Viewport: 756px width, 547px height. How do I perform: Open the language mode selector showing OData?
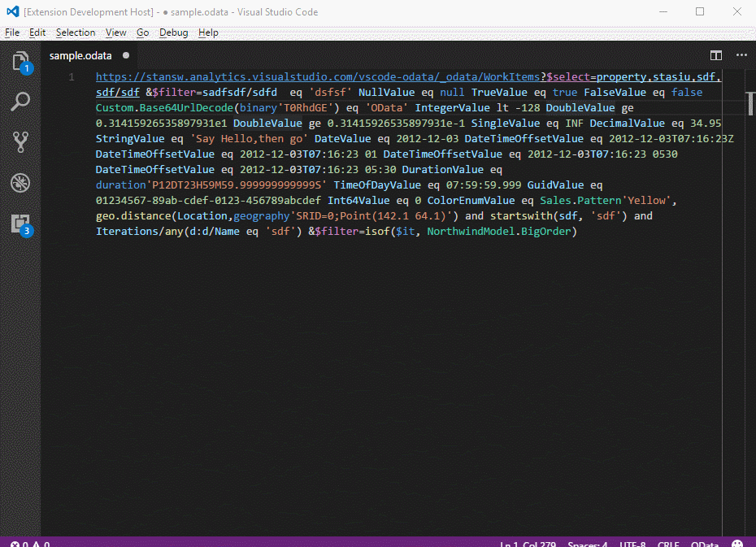[704, 543]
